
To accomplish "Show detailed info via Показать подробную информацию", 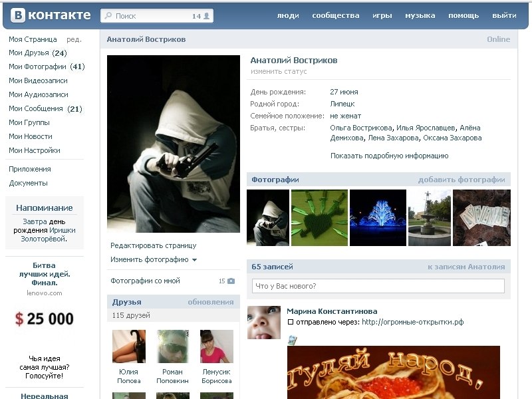I will (x=389, y=156).
